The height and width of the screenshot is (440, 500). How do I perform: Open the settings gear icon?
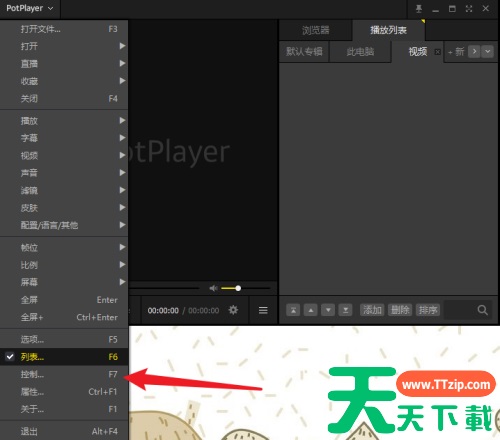233,310
